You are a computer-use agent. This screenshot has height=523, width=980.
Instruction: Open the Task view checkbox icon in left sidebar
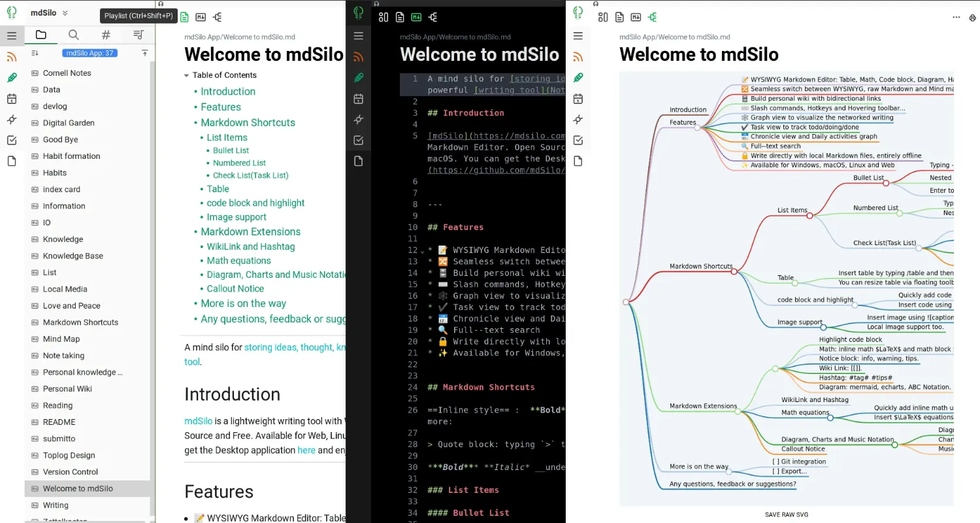pos(12,141)
